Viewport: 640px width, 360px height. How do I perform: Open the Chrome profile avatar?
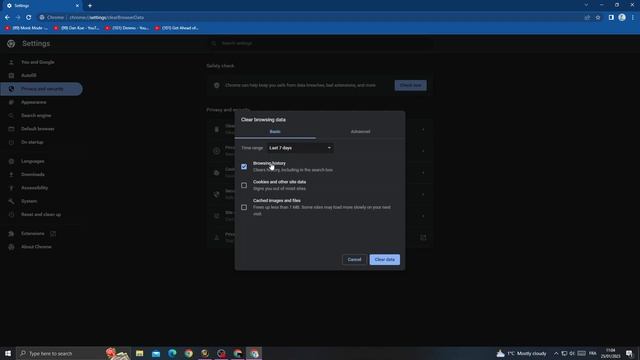[x=622, y=18]
